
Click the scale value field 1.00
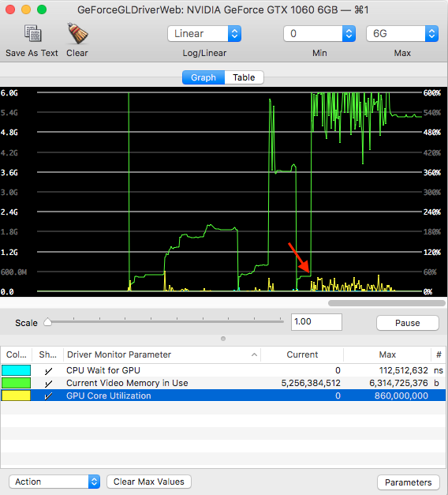[x=316, y=321]
